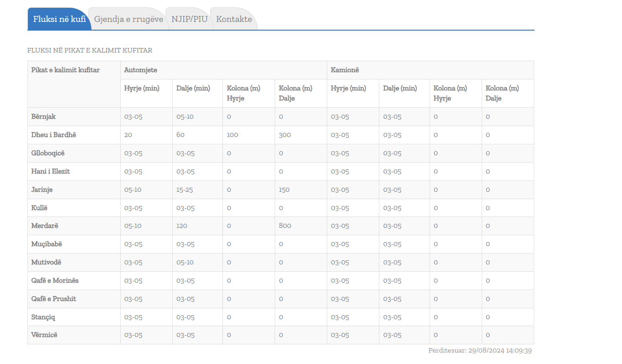Select the Stançiq row label

click(43, 317)
